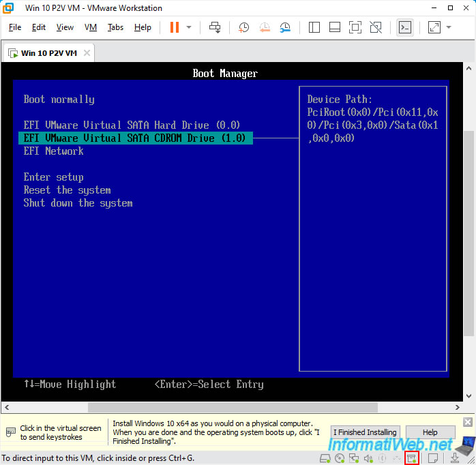
Task: Click the sound card status icon
Action: click(x=368, y=458)
